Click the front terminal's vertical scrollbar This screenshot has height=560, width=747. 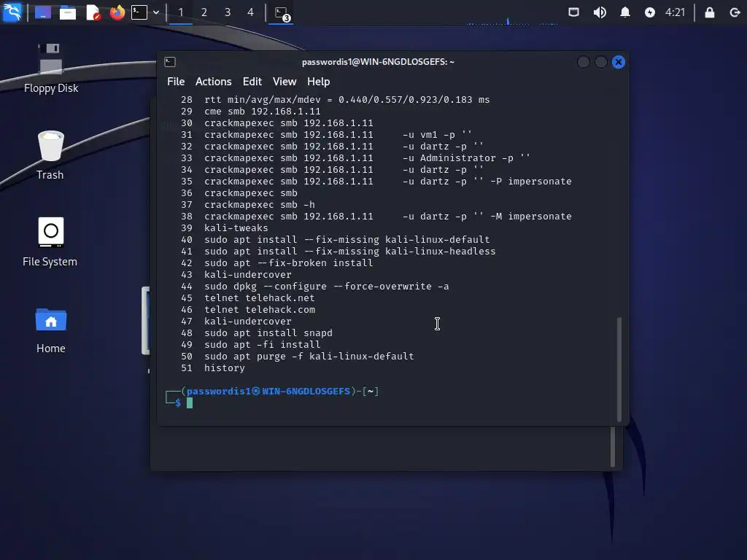pos(619,369)
